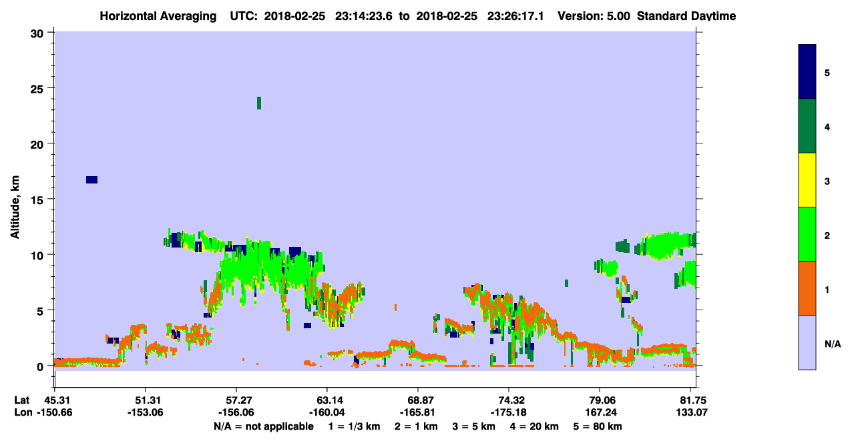868x445 pixels.
Task: Click the longitude value -165.81
Action: click(x=418, y=412)
